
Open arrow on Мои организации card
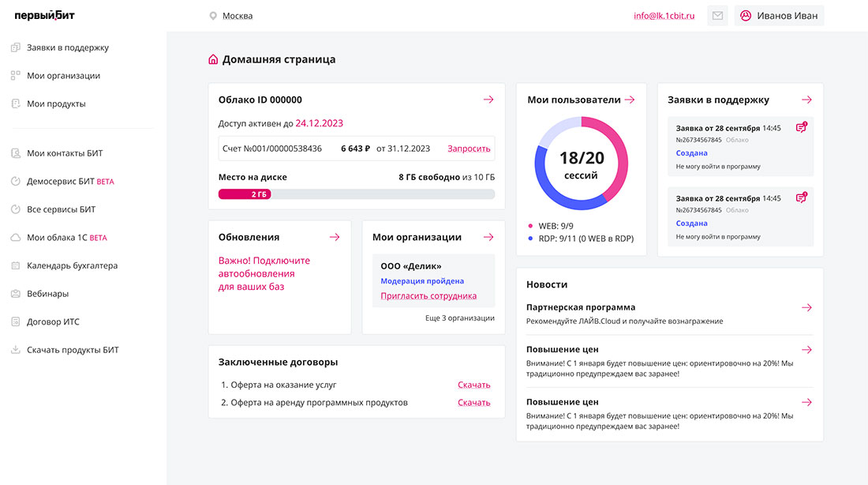[x=488, y=237]
